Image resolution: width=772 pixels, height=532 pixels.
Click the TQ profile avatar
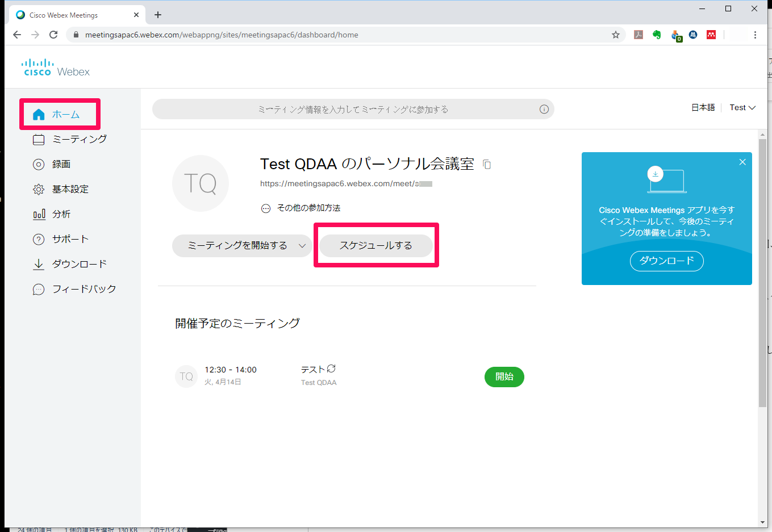201,183
